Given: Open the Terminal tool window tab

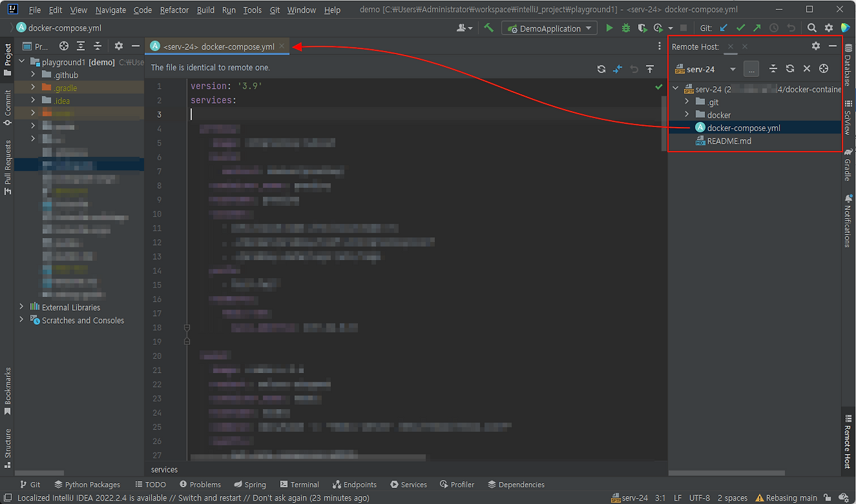Looking at the screenshot, I should click(299, 485).
